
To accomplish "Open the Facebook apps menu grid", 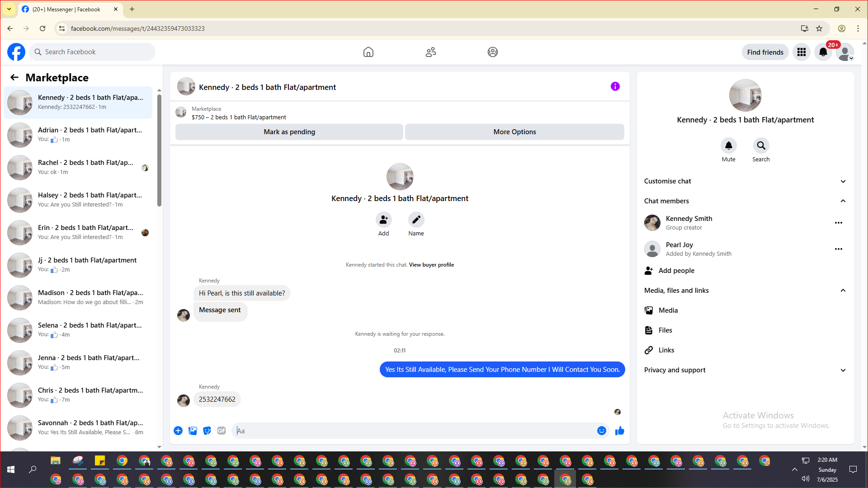I will (x=801, y=52).
